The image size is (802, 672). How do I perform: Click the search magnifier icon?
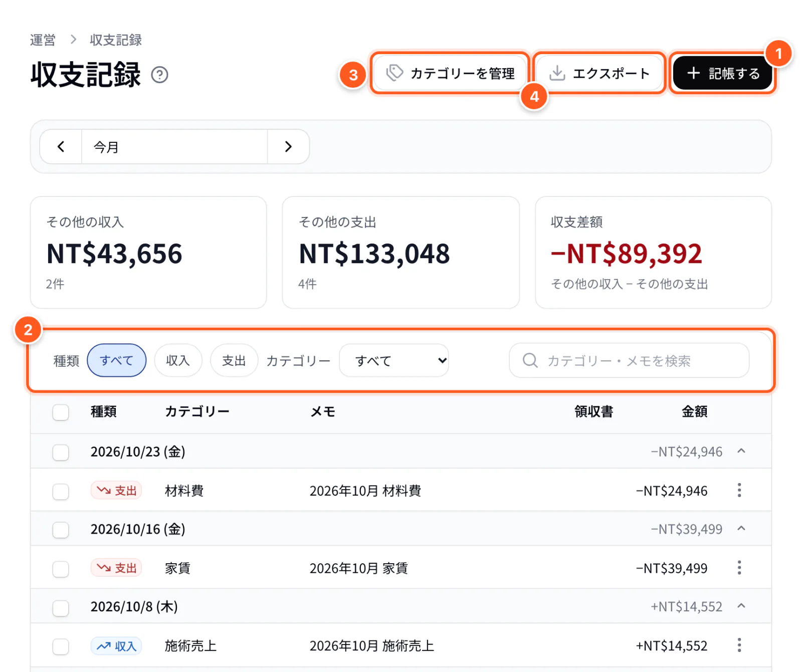(x=530, y=360)
